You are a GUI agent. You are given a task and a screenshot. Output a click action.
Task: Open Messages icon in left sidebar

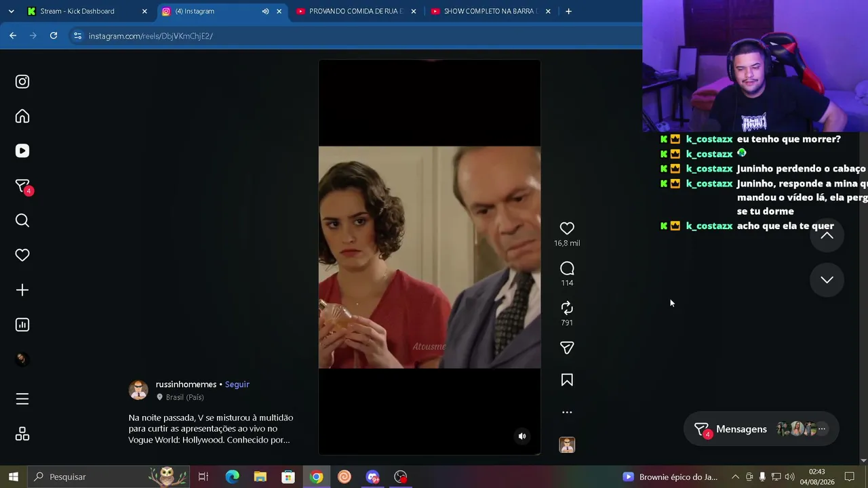(x=22, y=186)
